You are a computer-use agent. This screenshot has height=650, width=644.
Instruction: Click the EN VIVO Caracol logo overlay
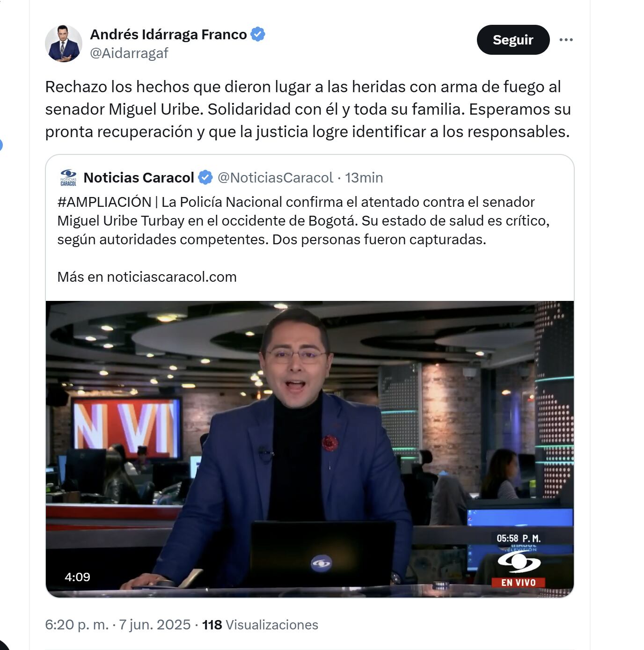point(518,570)
